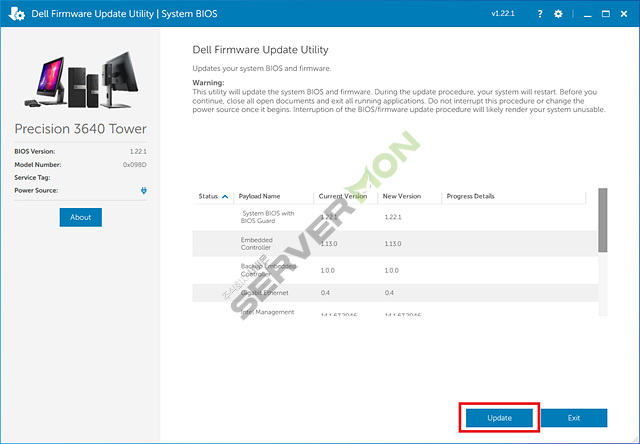
Task: Minimize the firmware utility window
Action: pos(587,14)
